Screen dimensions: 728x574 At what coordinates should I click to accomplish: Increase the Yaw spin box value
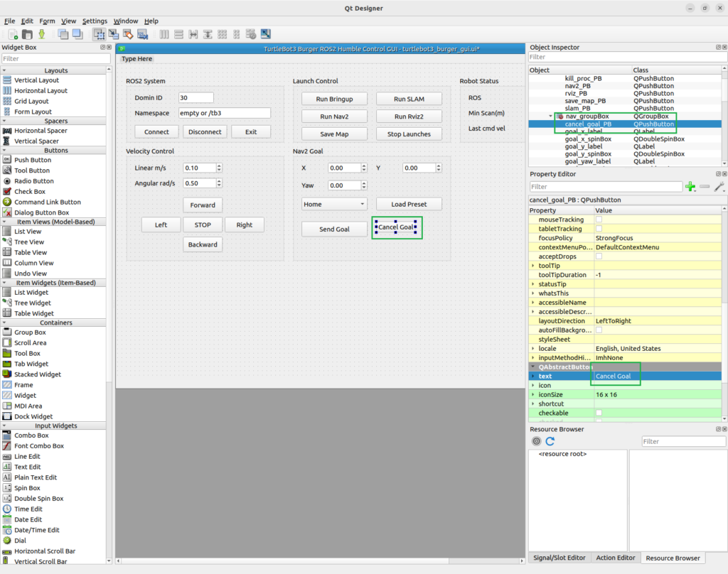pos(364,183)
